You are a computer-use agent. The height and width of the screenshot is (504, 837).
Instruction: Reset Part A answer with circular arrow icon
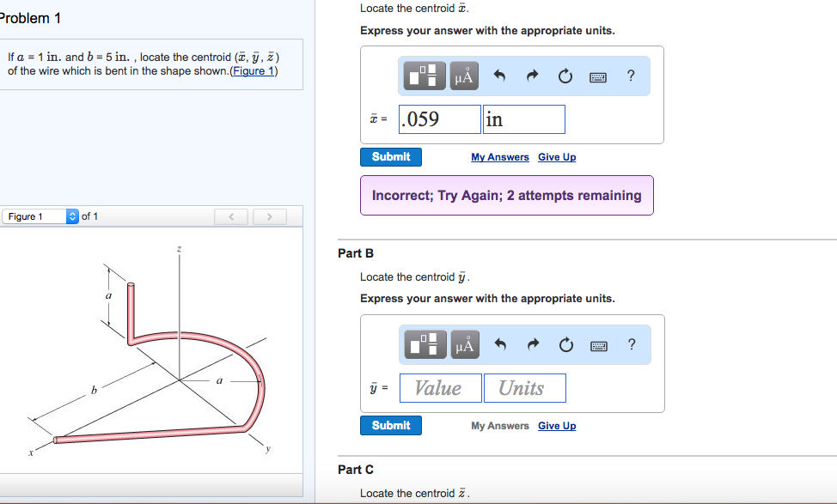(565, 75)
